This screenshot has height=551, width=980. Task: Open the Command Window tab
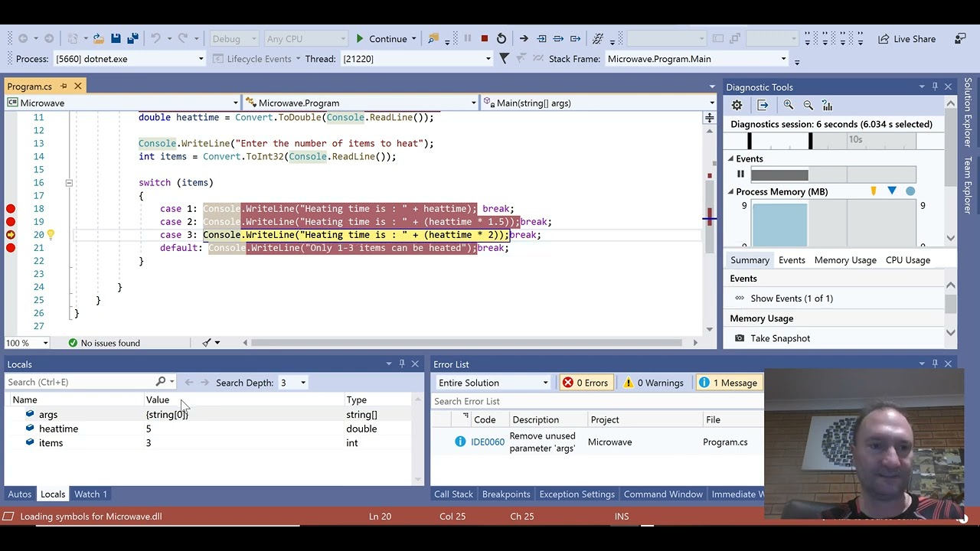(663, 494)
